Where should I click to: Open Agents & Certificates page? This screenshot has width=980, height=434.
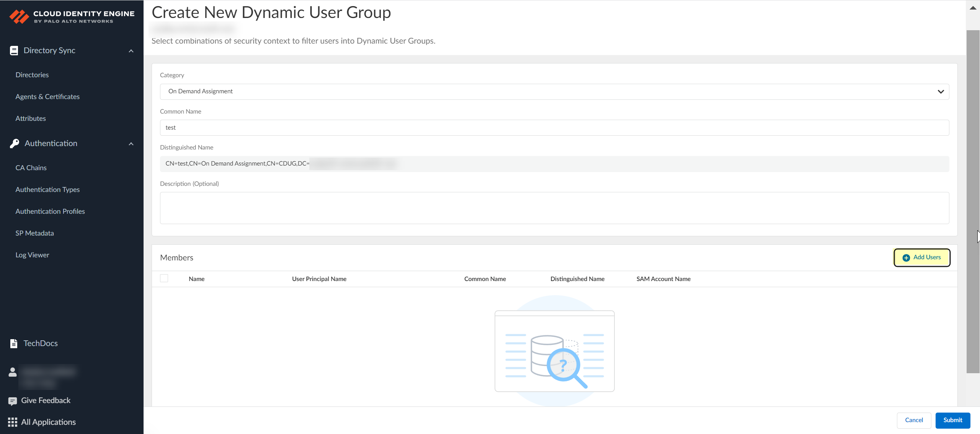click(47, 97)
